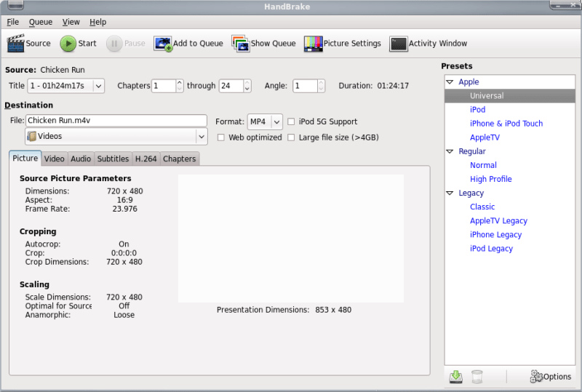This screenshot has width=582, height=392.
Task: Click the destination File name field
Action: (116, 121)
